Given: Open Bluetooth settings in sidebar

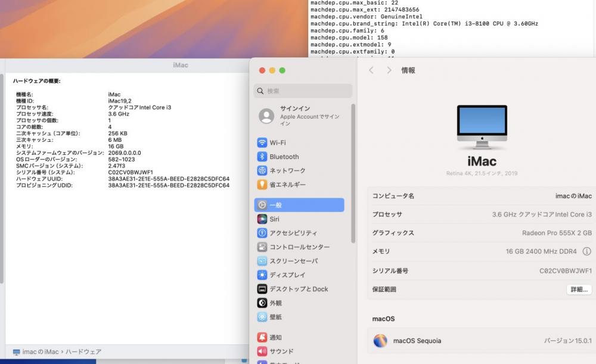Looking at the screenshot, I should coord(284,157).
